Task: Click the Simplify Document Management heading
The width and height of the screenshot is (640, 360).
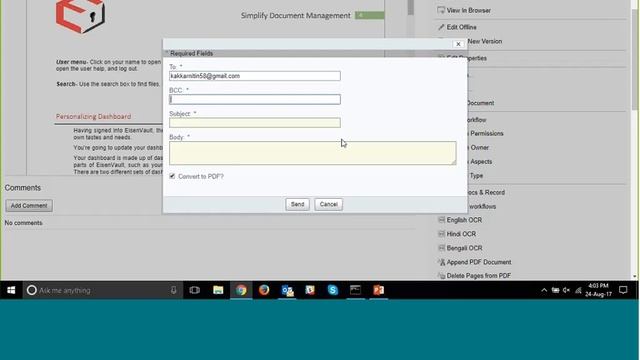Action: tap(296, 16)
